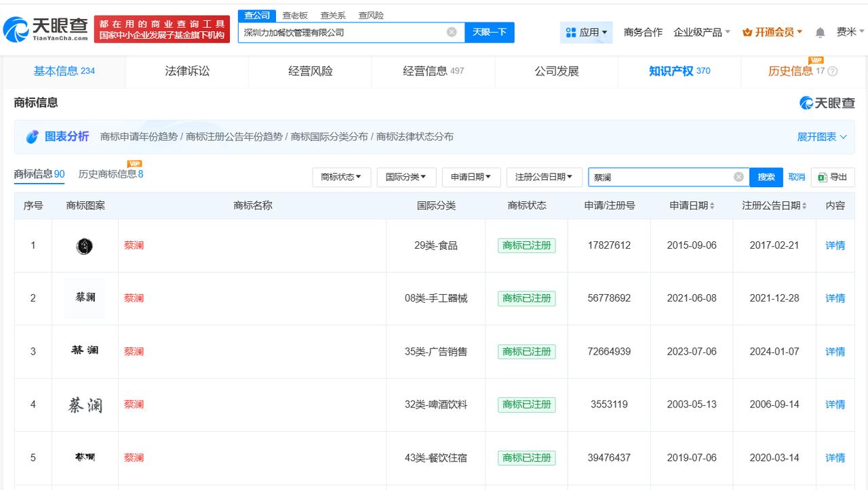Click the 图表分析 heading
The image size is (868, 490).
pos(66,137)
